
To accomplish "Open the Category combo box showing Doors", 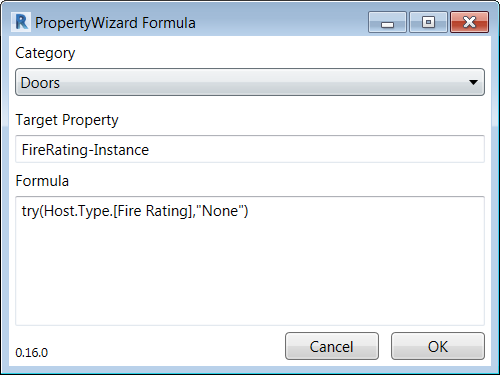I will tap(250, 82).
